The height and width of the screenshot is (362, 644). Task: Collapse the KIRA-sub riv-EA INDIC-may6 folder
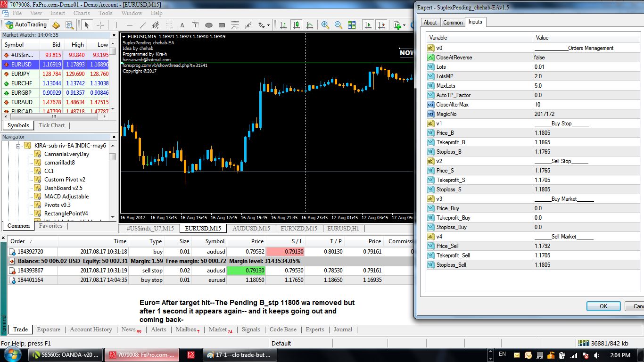[x=19, y=146]
